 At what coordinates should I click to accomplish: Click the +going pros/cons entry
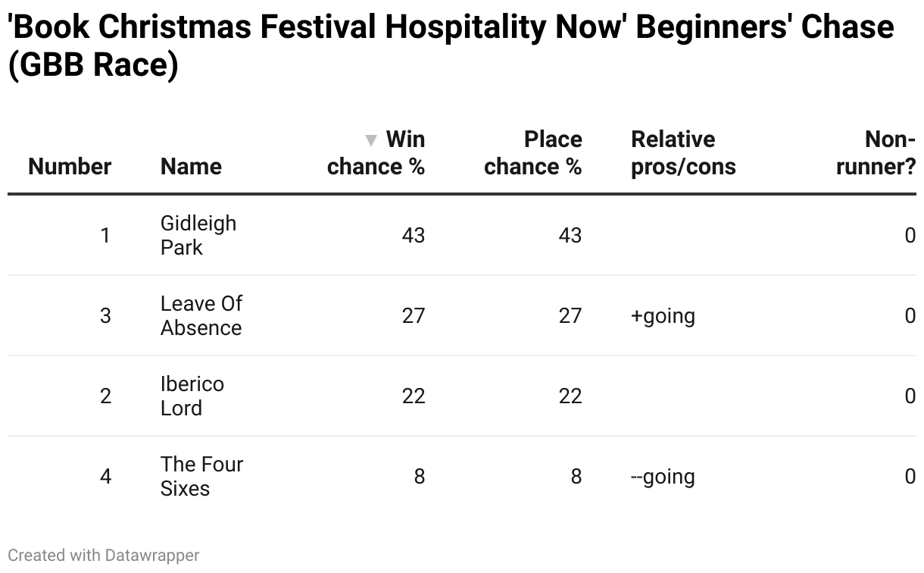[x=663, y=316]
